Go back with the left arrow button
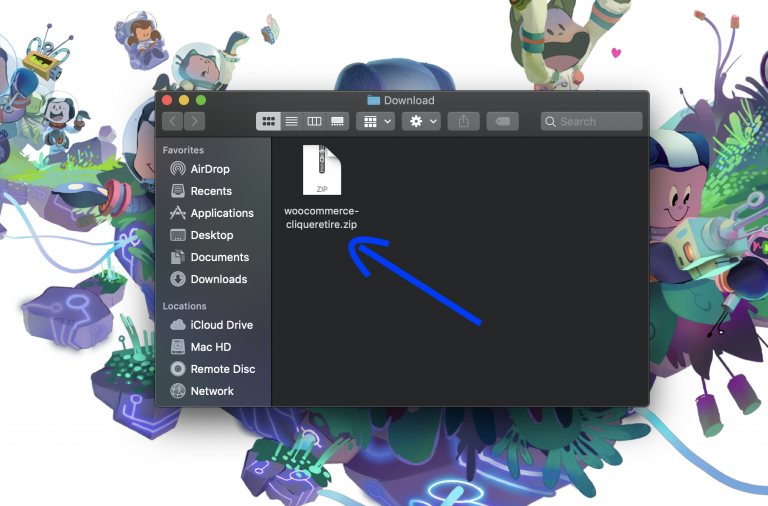 pyautogui.click(x=172, y=121)
